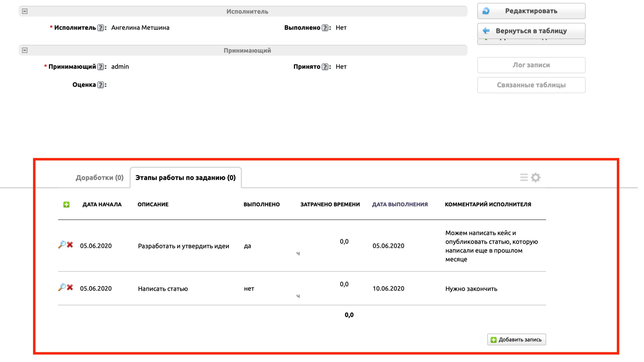Sort by Дата выполнения column header
644x362 pixels.
pyautogui.click(x=400, y=204)
